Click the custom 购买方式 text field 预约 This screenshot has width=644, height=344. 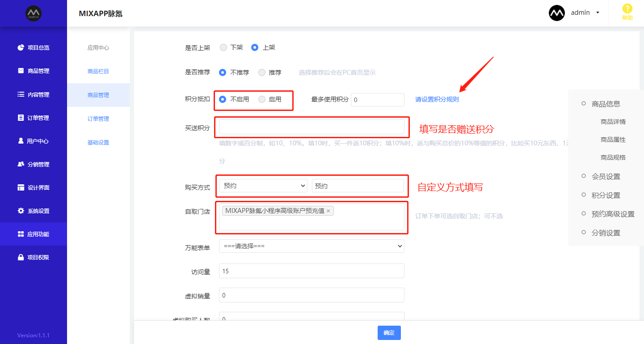[358, 186]
